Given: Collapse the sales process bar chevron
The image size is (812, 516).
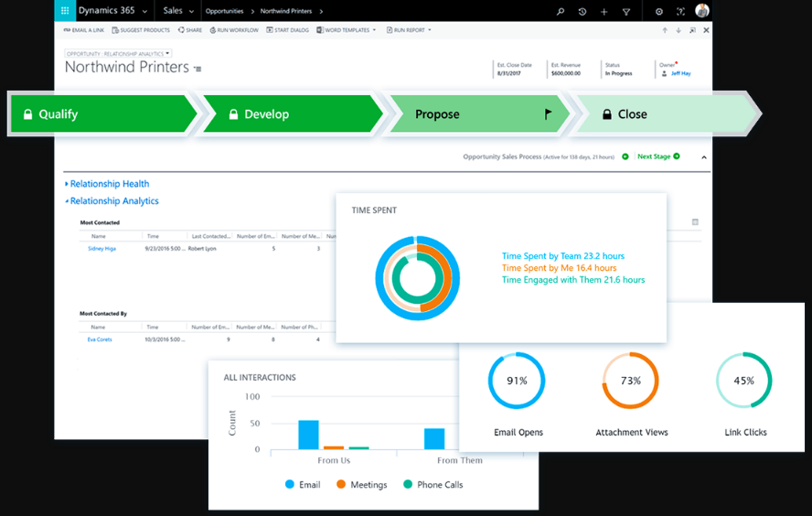Looking at the screenshot, I should tap(704, 157).
